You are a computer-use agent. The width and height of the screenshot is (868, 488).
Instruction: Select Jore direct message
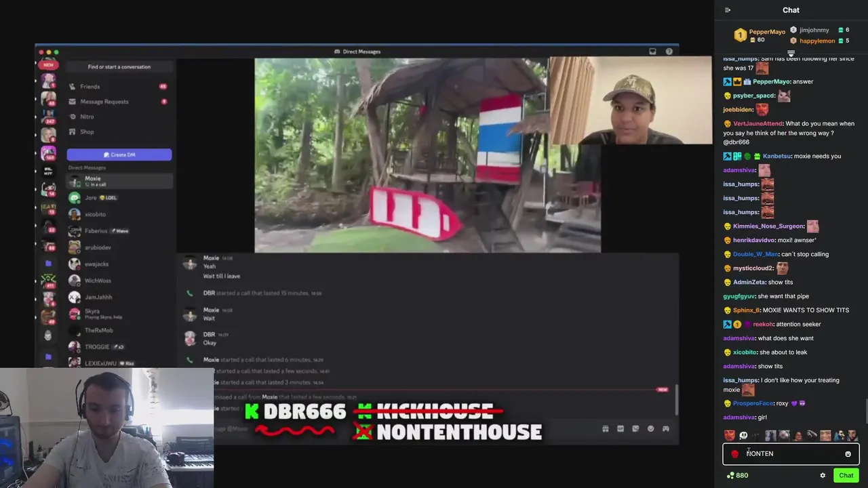119,198
